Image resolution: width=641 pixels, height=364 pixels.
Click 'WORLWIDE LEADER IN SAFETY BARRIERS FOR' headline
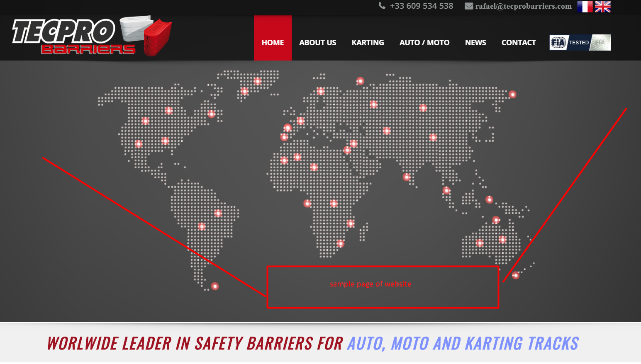pos(195,344)
